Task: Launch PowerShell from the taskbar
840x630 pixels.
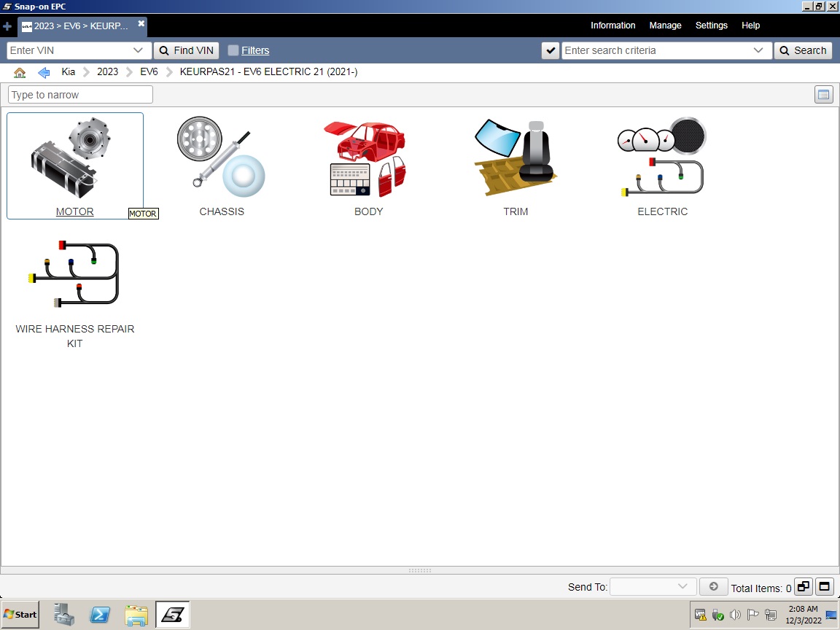Action: [100, 615]
